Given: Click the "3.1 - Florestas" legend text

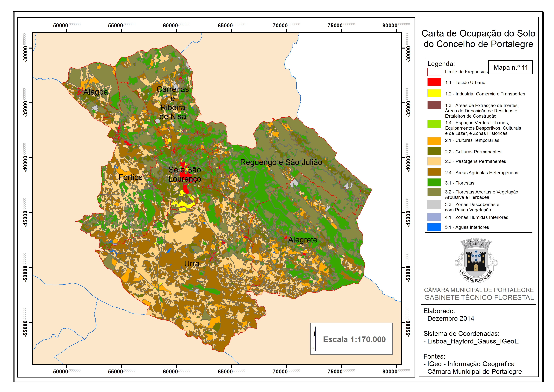Looking at the screenshot, I should (460, 183).
